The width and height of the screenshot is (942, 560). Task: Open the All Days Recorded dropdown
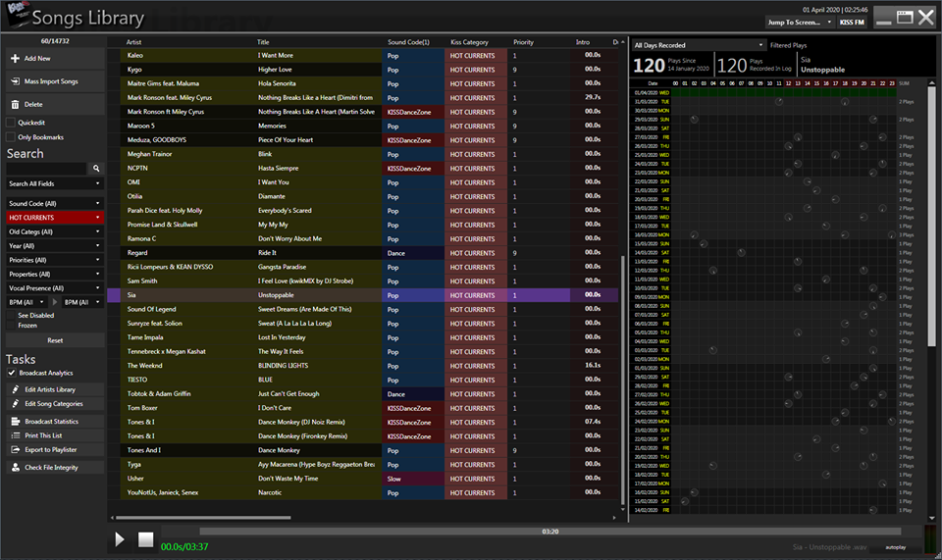coord(699,45)
